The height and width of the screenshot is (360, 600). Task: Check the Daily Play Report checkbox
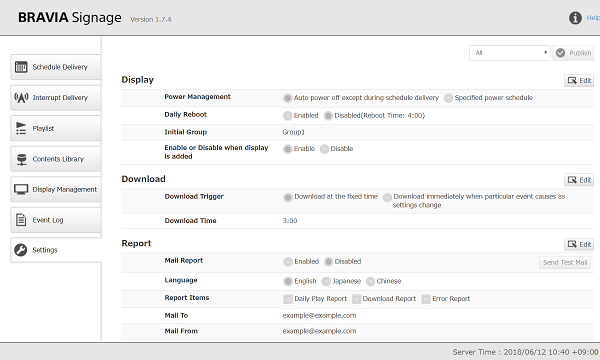pos(288,299)
